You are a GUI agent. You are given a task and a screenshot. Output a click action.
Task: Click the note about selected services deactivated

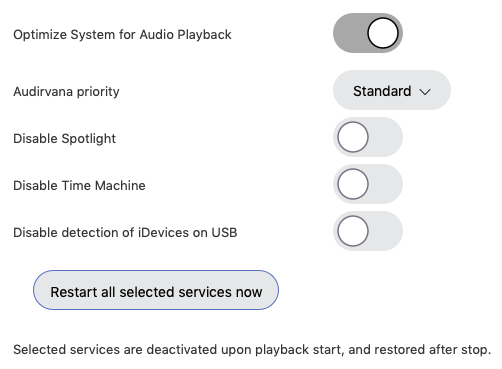pos(252,350)
